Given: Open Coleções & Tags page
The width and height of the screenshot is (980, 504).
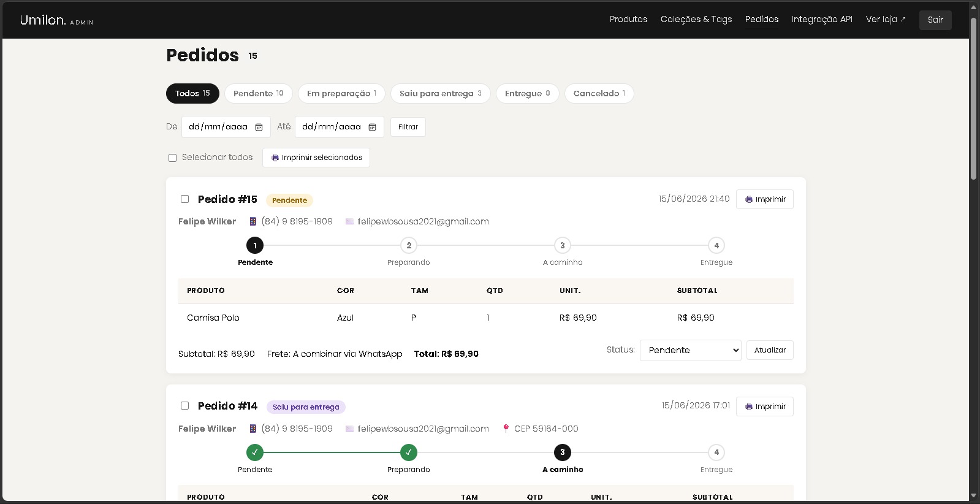Looking at the screenshot, I should [x=696, y=20].
